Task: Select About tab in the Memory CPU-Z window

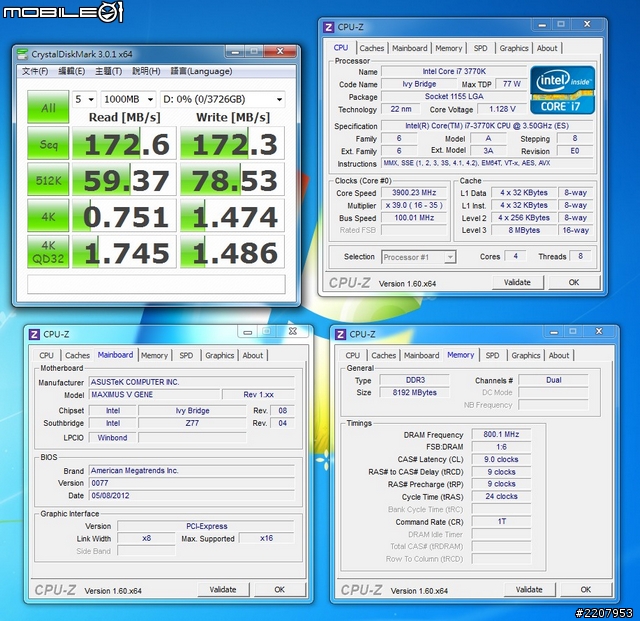Action: [559, 356]
